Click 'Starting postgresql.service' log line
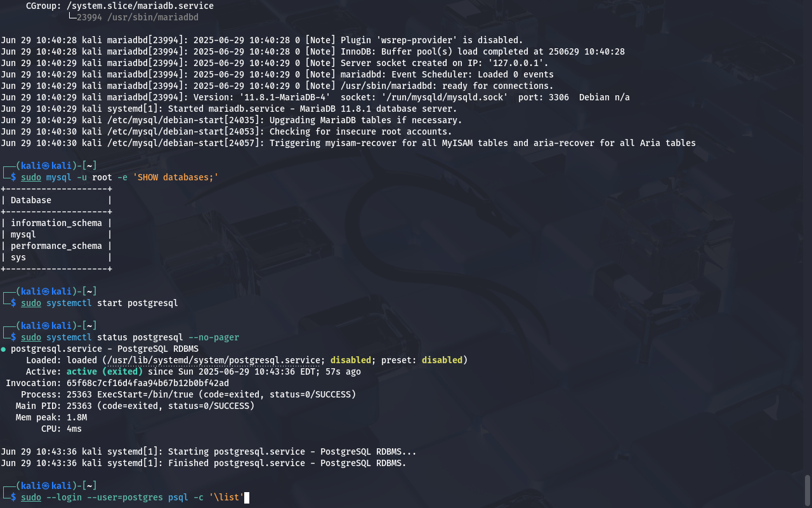Viewport: 812px width, 508px height. click(x=209, y=451)
